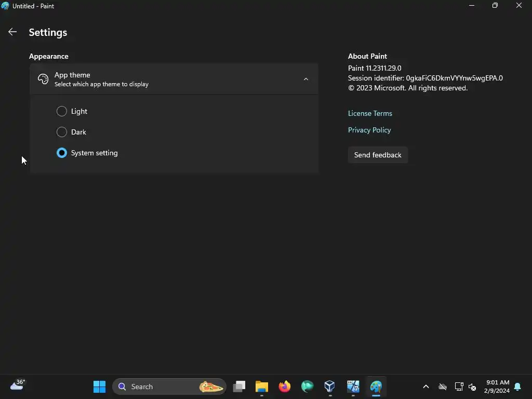The height and width of the screenshot is (399, 532).
Task: Open network status tray icon
Action: tap(459, 387)
